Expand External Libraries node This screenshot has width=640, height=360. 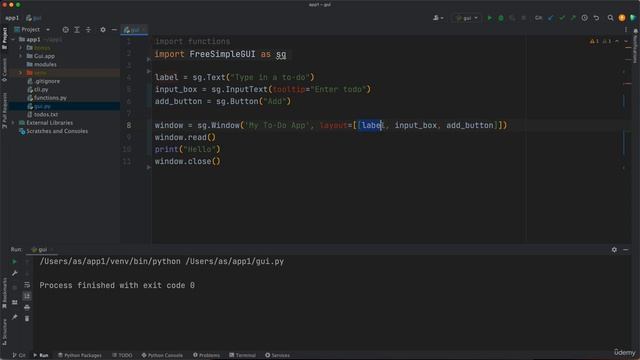tap(13, 123)
